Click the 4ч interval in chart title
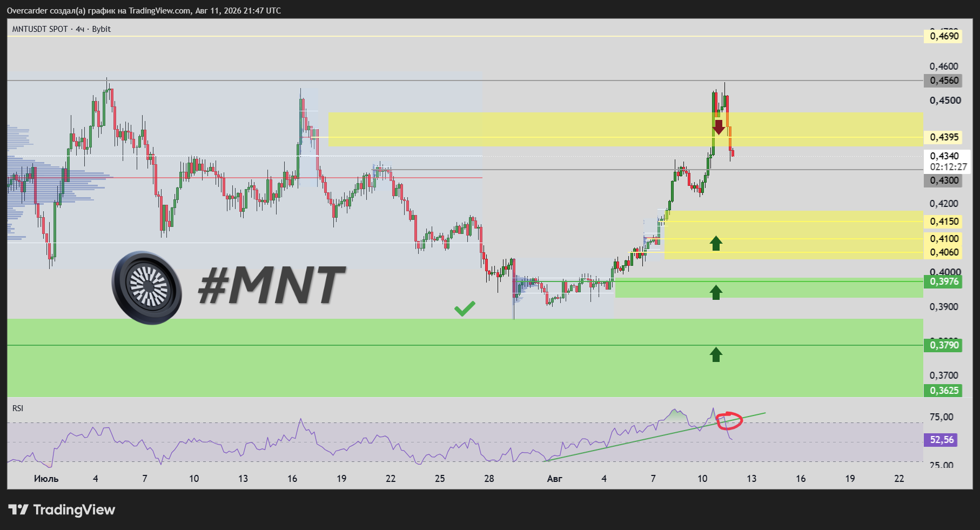 point(80,29)
